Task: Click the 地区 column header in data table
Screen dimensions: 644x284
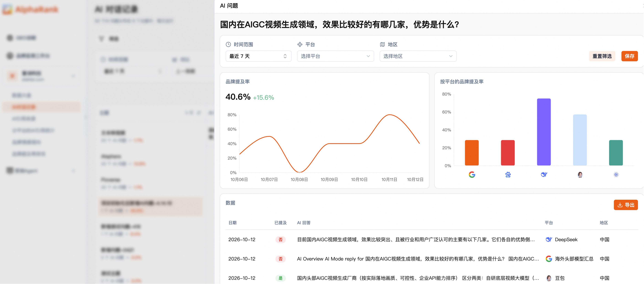Action: (x=604, y=223)
